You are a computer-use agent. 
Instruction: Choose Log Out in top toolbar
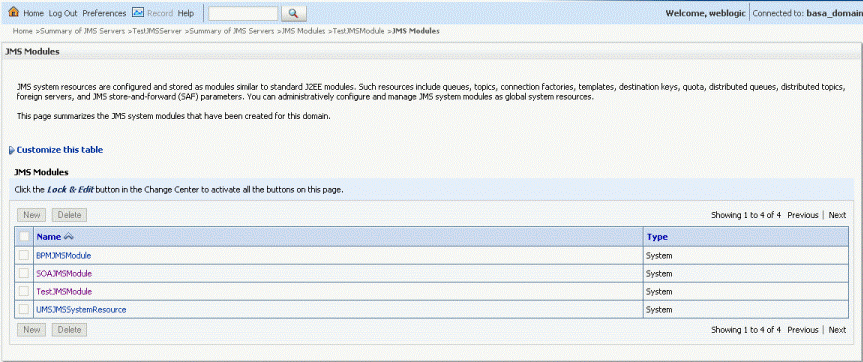(x=63, y=13)
